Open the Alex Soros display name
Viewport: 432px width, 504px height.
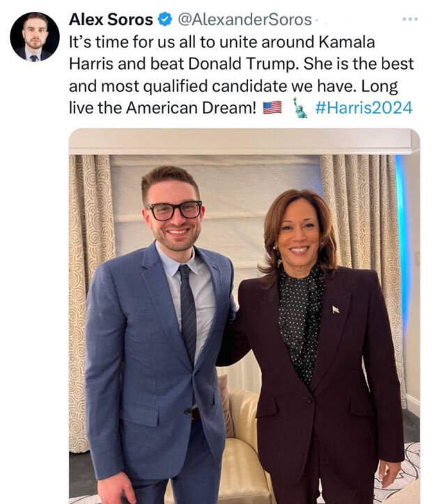click(x=111, y=19)
